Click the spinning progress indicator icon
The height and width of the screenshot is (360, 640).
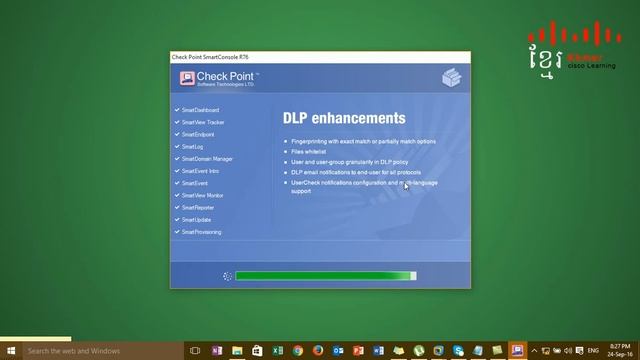pos(227,276)
